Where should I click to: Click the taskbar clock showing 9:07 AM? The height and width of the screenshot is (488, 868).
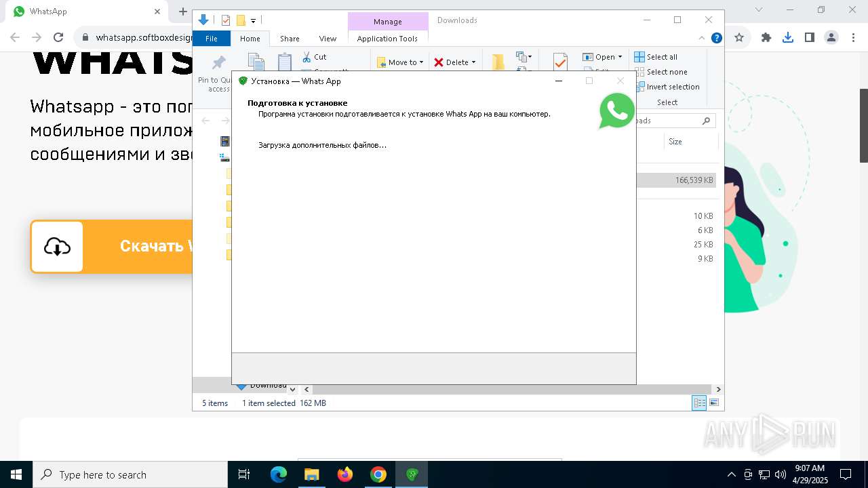coord(810,474)
